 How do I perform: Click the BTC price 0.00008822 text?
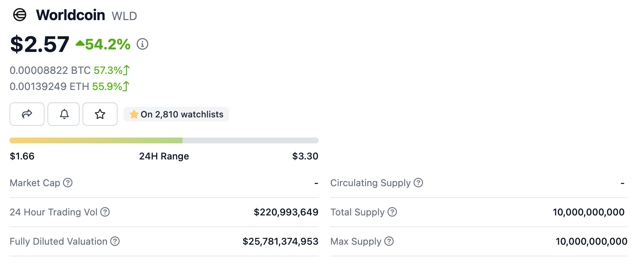coord(50,70)
